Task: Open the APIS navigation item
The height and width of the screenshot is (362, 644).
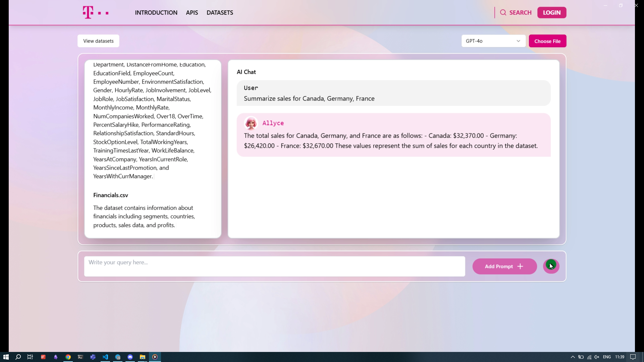Action: point(192,13)
